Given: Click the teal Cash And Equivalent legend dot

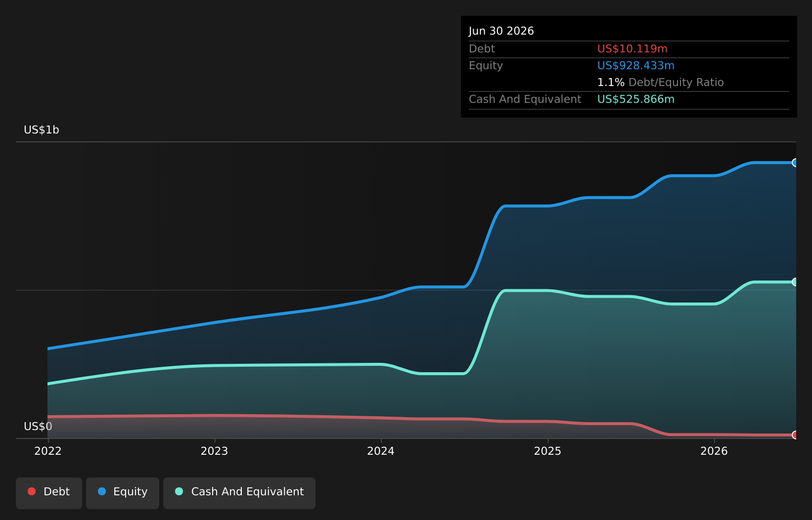Looking at the screenshot, I should 179,491.
